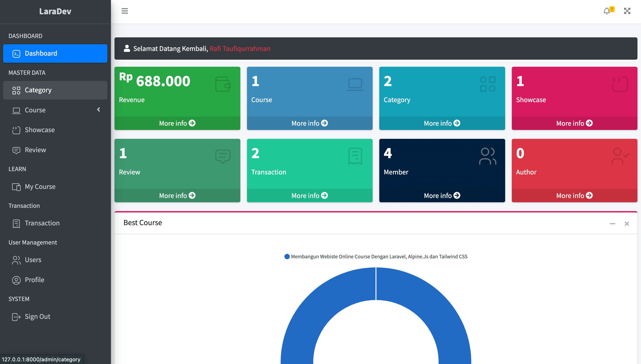The width and height of the screenshot is (641, 364).
Task: Click the Showcase icon in sidebar
Action: coord(16,130)
